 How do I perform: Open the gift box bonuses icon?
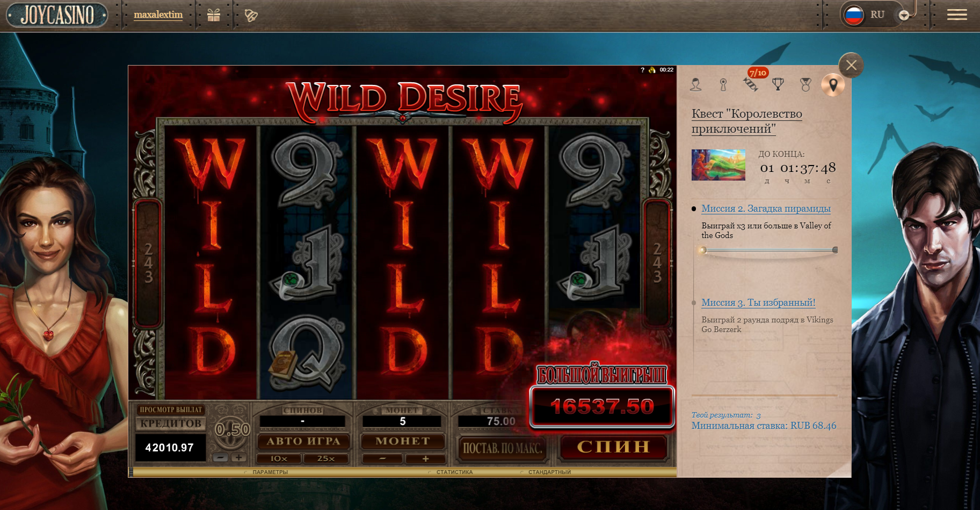click(x=214, y=15)
